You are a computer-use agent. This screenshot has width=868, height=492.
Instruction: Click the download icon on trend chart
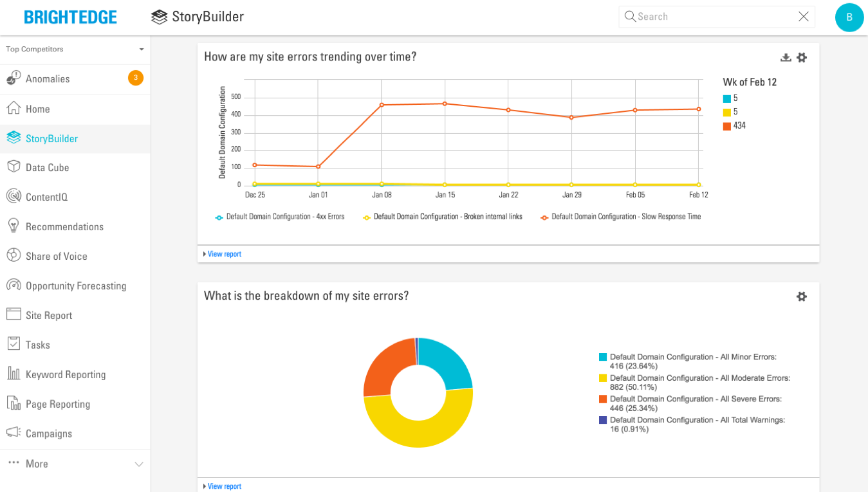click(786, 57)
